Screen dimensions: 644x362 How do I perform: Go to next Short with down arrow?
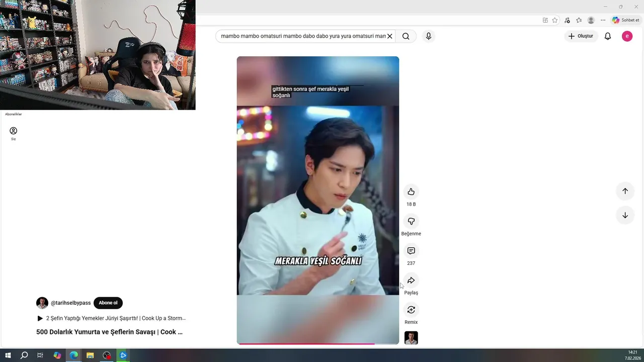coord(625,215)
